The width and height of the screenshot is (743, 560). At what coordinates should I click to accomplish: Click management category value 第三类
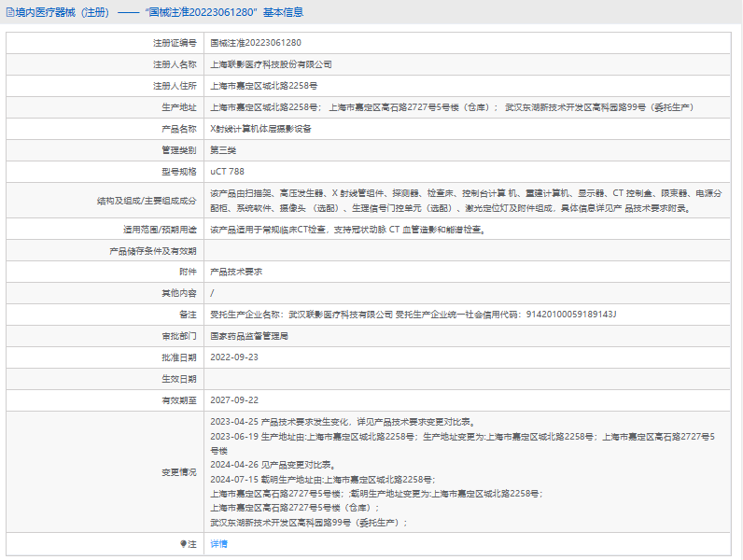coord(222,150)
